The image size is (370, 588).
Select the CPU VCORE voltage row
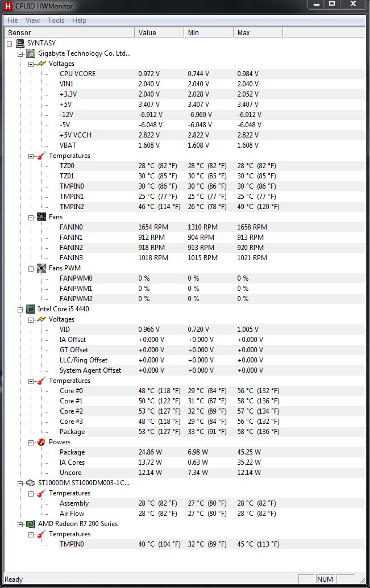tap(77, 74)
